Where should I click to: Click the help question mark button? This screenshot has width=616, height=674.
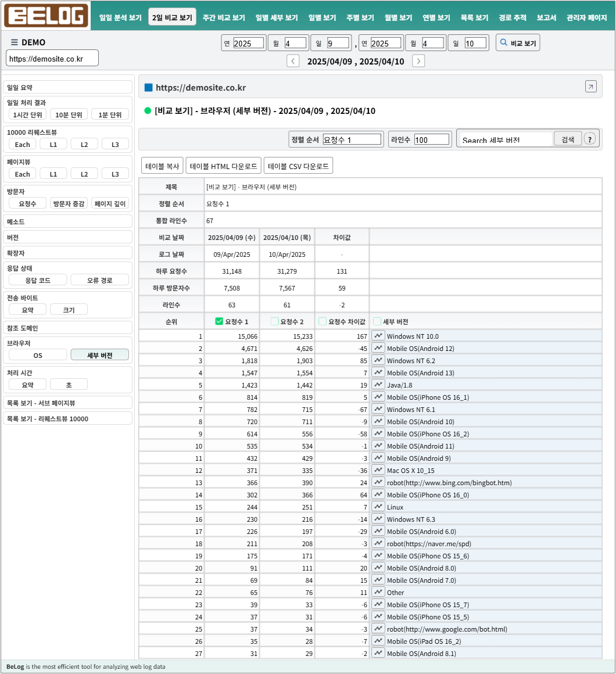590,139
